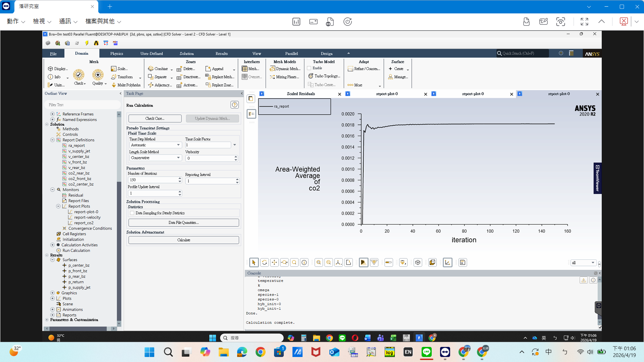Click the Check Case button
644x362 pixels.
tap(155, 118)
